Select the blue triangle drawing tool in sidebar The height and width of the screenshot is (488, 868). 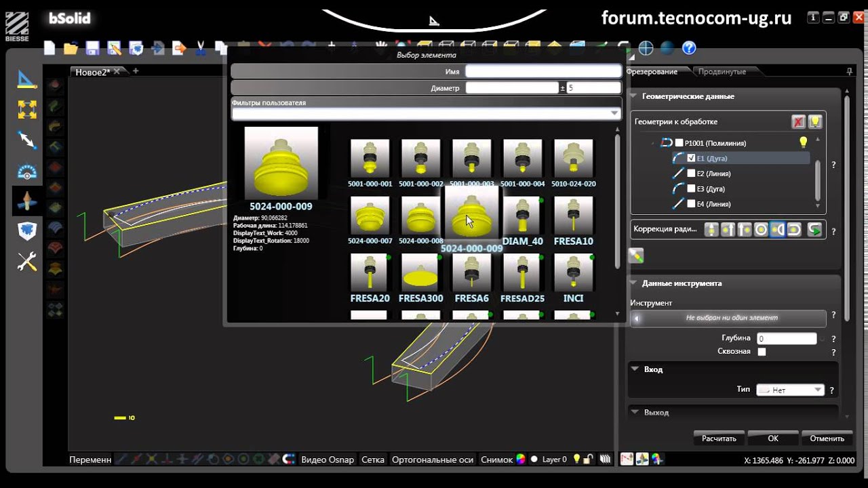click(27, 80)
